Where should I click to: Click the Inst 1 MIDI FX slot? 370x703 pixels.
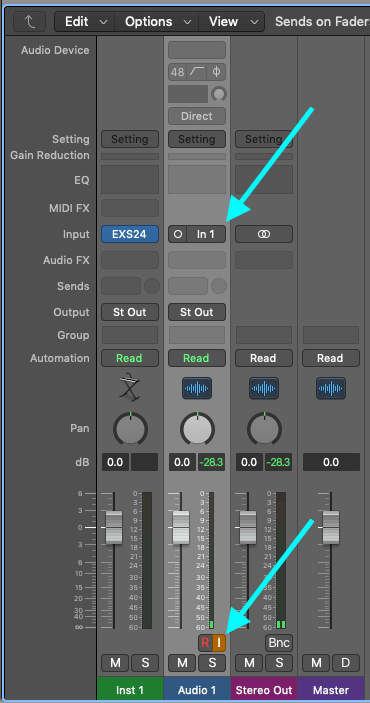click(130, 208)
